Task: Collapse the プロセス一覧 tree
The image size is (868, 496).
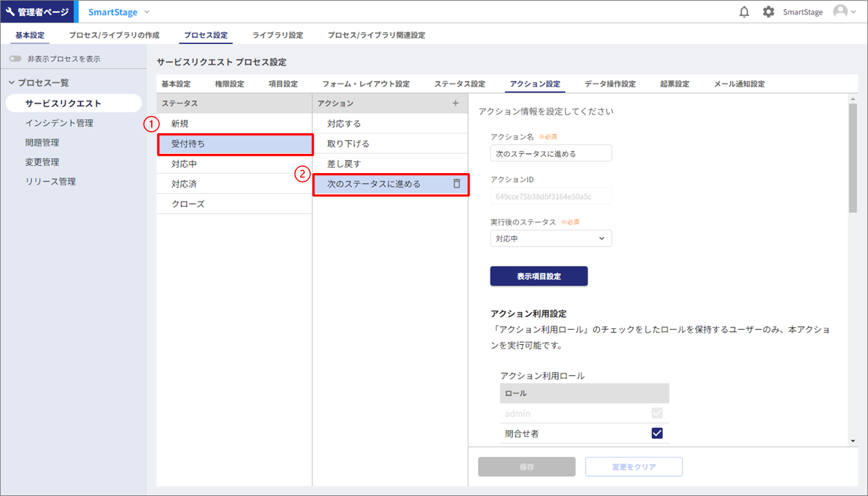Action: point(12,83)
